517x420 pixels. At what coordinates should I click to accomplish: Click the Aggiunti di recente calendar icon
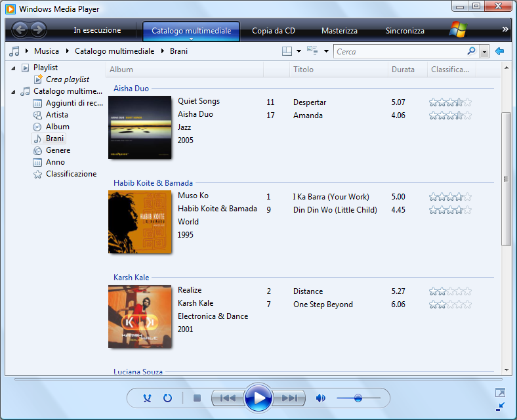point(37,103)
